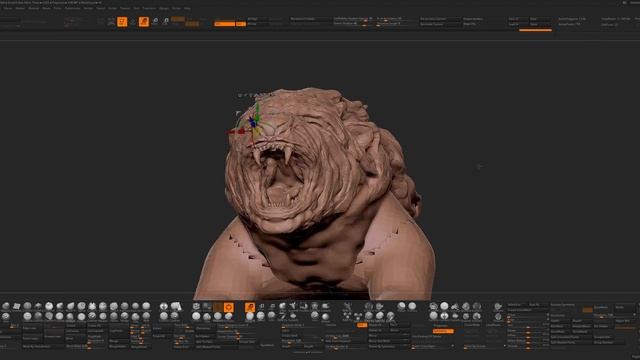Image resolution: width=640 pixels, height=360 pixels.
Task: Open the Render menu
Action: pos(87,8)
